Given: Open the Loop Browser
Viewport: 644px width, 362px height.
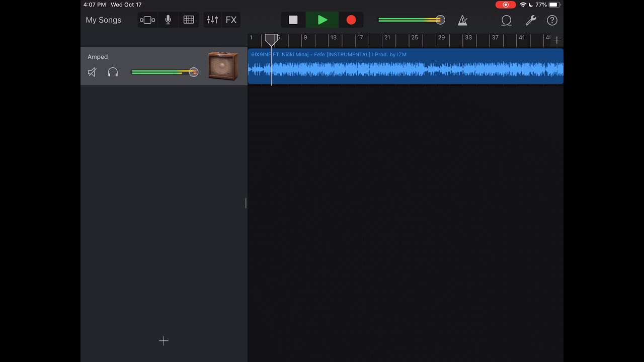Looking at the screenshot, I should click(506, 20).
